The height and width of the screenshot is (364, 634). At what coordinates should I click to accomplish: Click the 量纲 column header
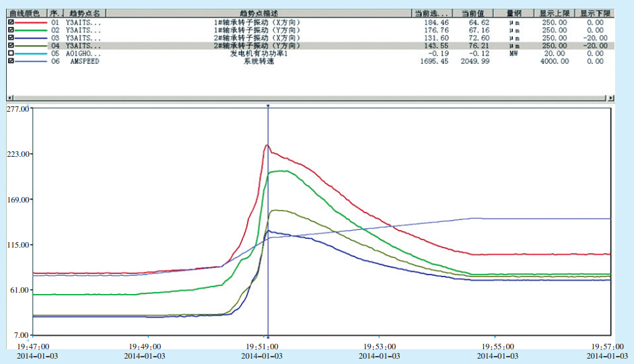(x=513, y=13)
